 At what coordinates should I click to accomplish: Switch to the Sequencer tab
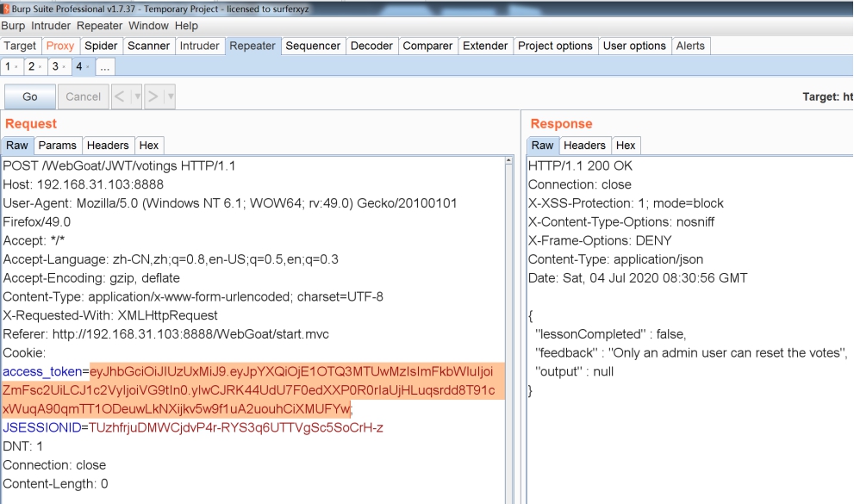click(x=313, y=46)
